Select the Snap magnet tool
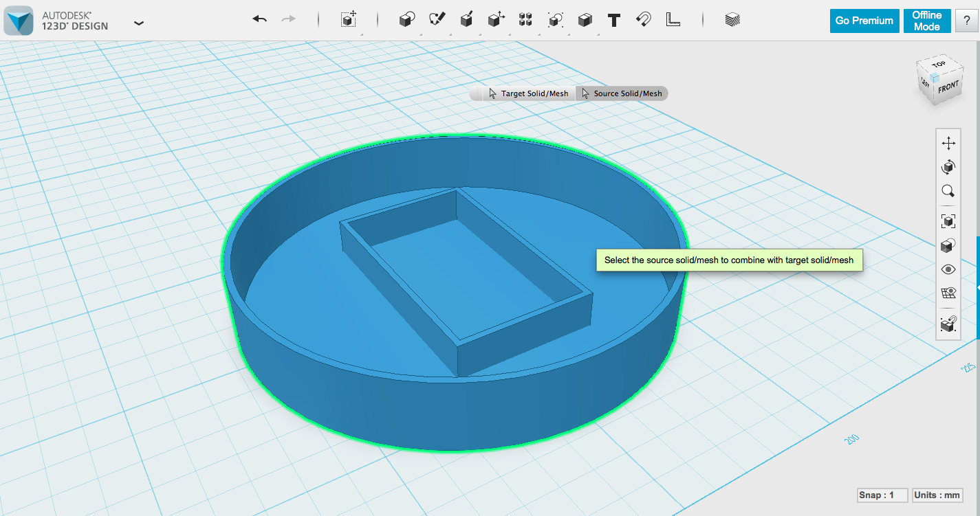The width and height of the screenshot is (980, 516). pos(644,20)
